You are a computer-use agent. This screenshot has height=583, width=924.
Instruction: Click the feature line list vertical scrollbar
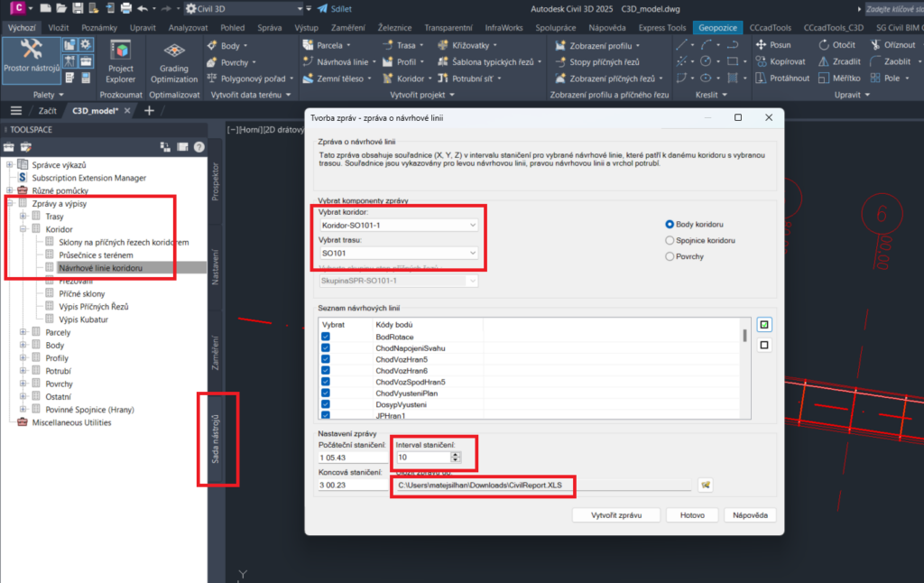pos(744,336)
